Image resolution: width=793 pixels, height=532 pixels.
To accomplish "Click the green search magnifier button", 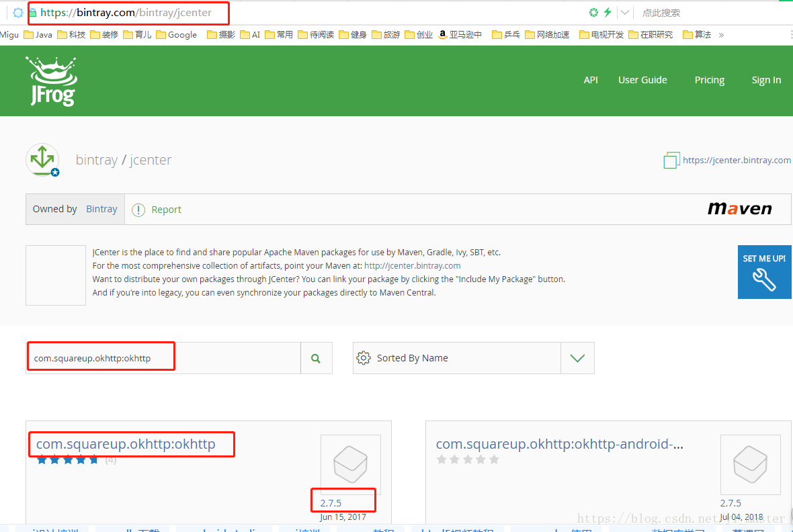I will click(316, 358).
